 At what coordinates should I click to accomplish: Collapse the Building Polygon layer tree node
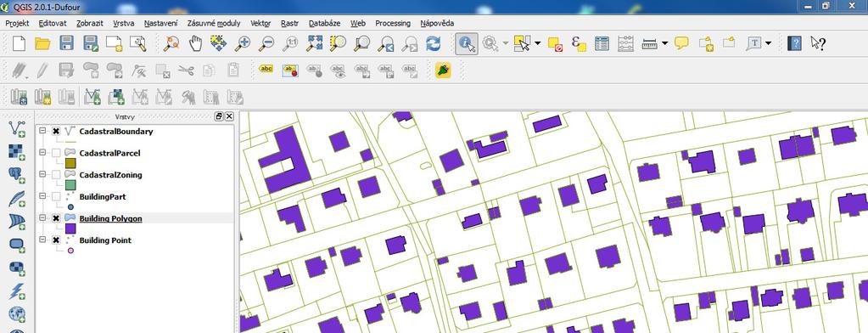coord(42,218)
